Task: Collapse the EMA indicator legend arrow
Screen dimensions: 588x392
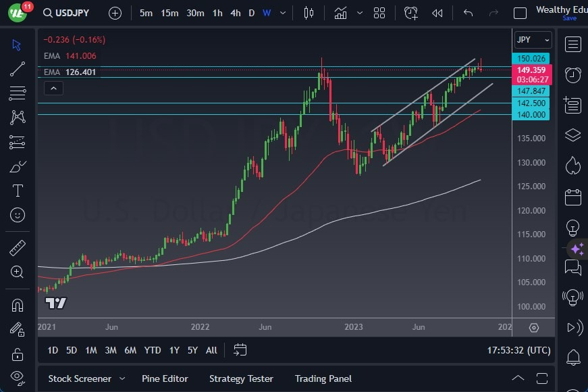Action: 53,88
